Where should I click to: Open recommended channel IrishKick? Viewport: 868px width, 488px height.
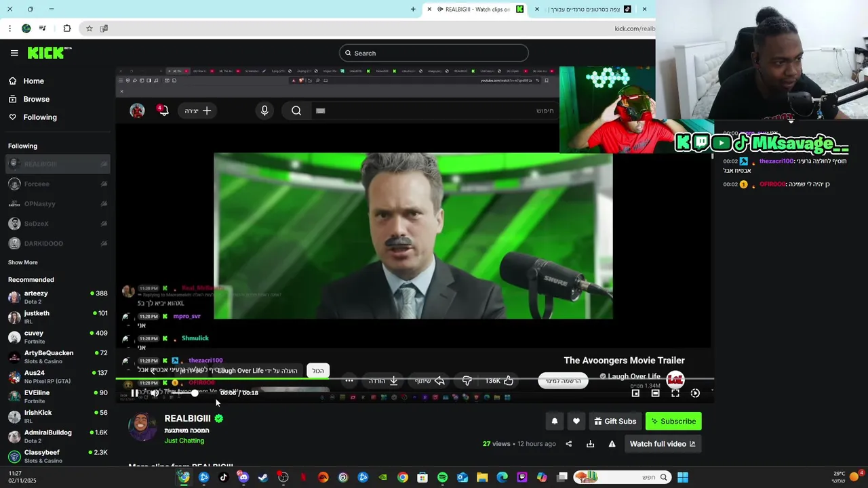pyautogui.click(x=58, y=416)
